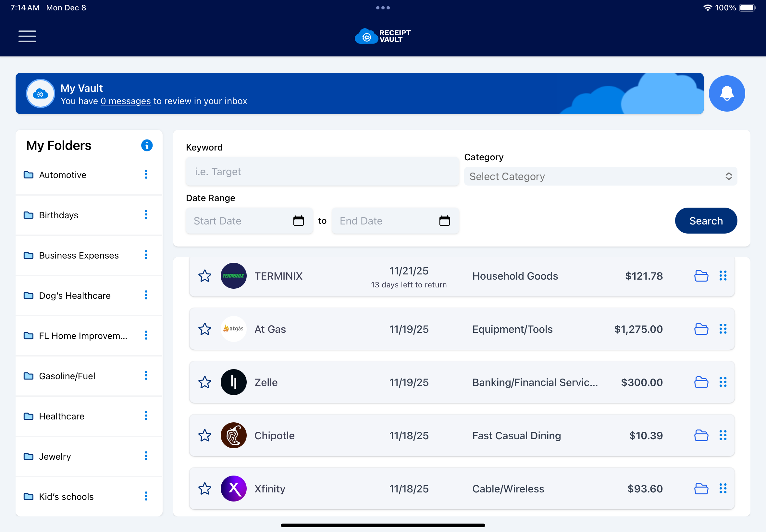Open the Healthcare folder
This screenshot has height=532, width=766.
point(62,416)
